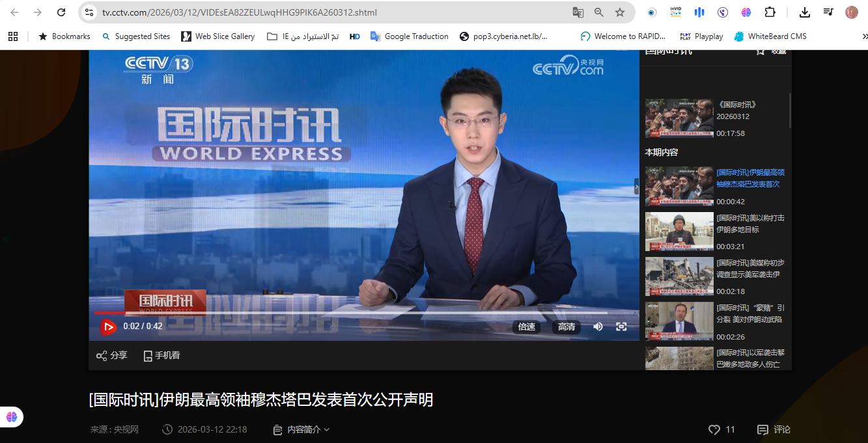This screenshot has height=443, width=868.
Task: Open the WhiteBeard CMS bookmark
Action: point(770,36)
